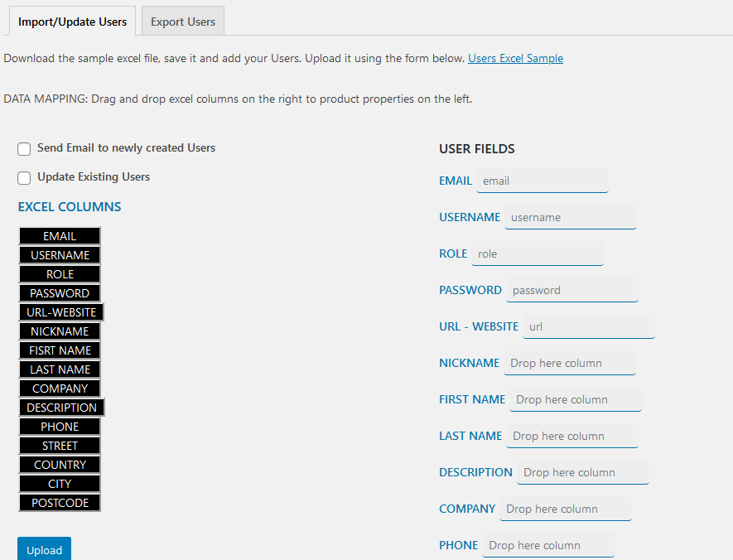Click the PHONE drop here column field

547,545
